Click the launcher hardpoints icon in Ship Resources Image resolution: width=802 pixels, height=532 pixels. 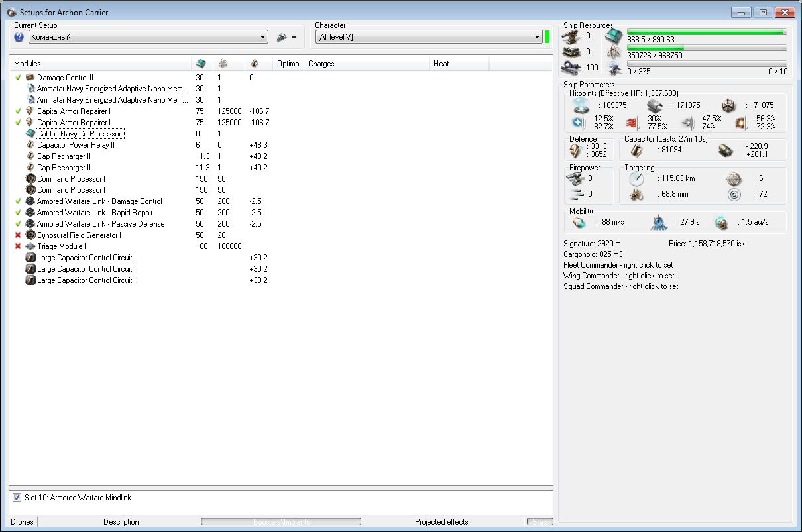click(x=570, y=52)
